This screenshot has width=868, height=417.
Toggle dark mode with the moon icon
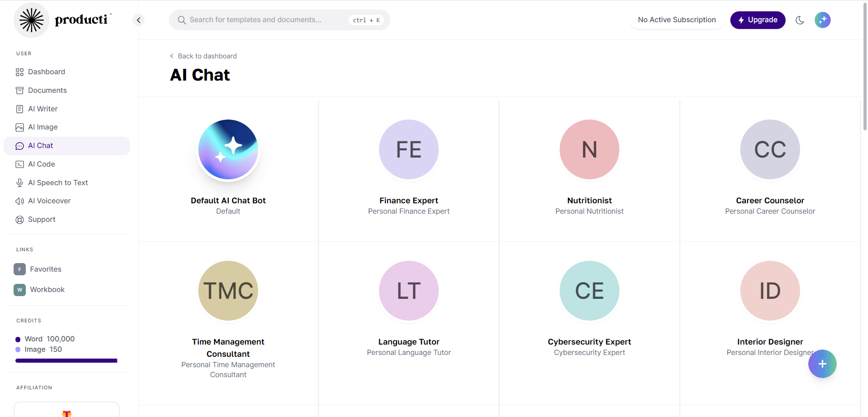click(800, 20)
